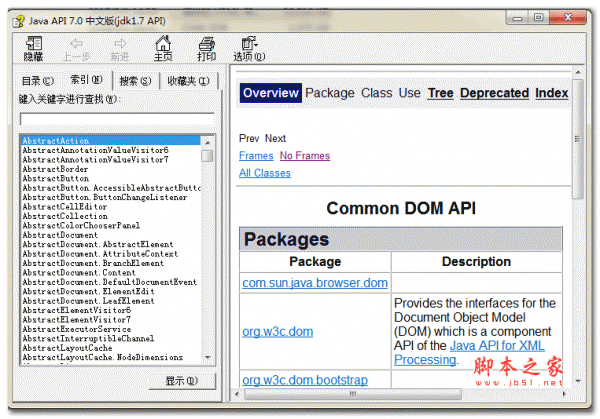Click the 显示 (Display) button
600x419 pixels.
pos(181,381)
